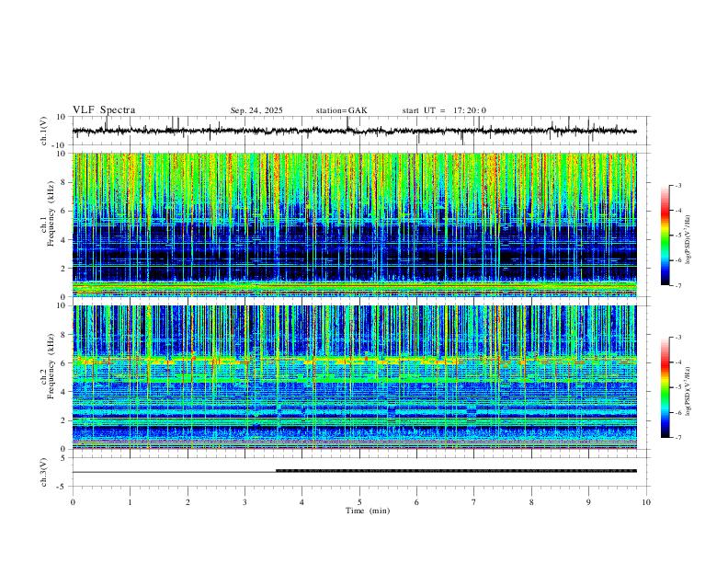Viewport: 728px width, 563px height.
Task: Click the time axis tick label '1'
Action: tap(130, 502)
